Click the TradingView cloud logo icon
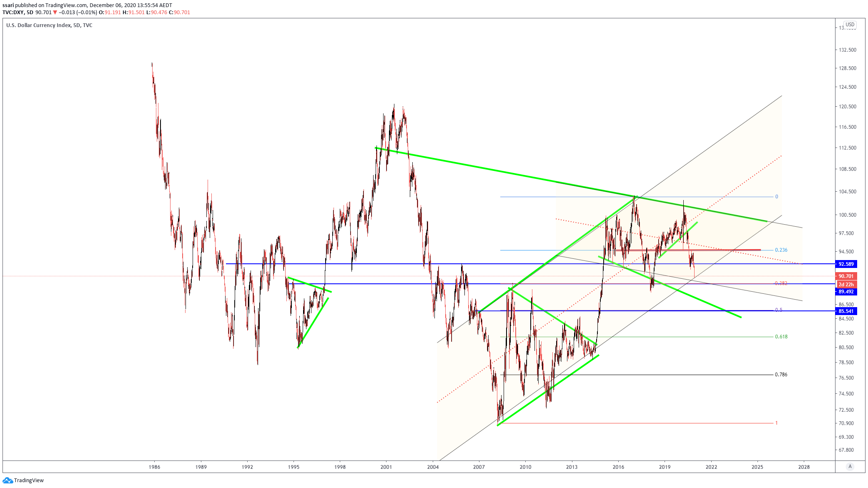The height and width of the screenshot is (488, 868). (x=8, y=480)
